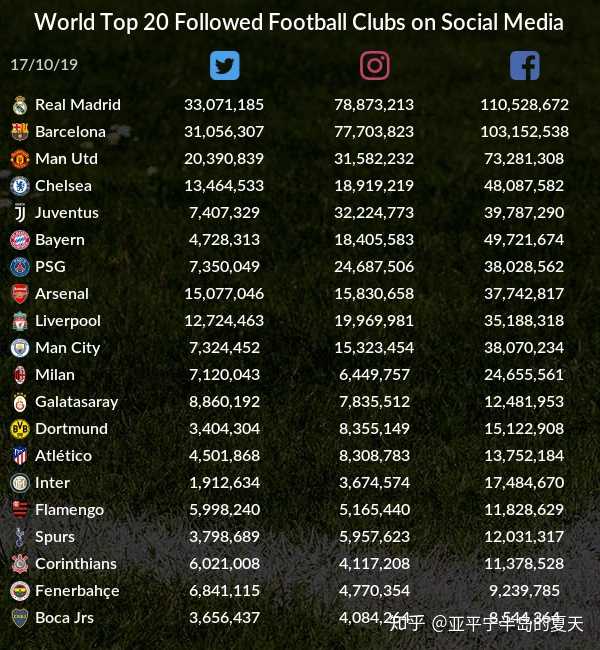Click the Barcelona club crest

(x=20, y=132)
